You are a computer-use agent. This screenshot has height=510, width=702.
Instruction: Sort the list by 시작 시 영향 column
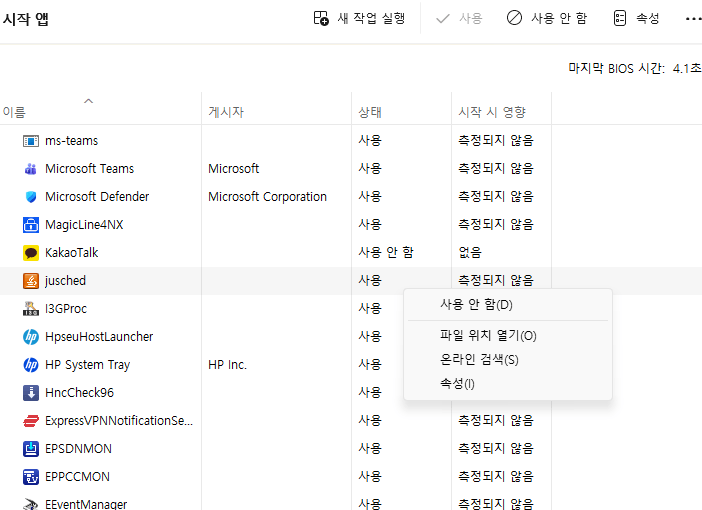[x=491, y=112]
